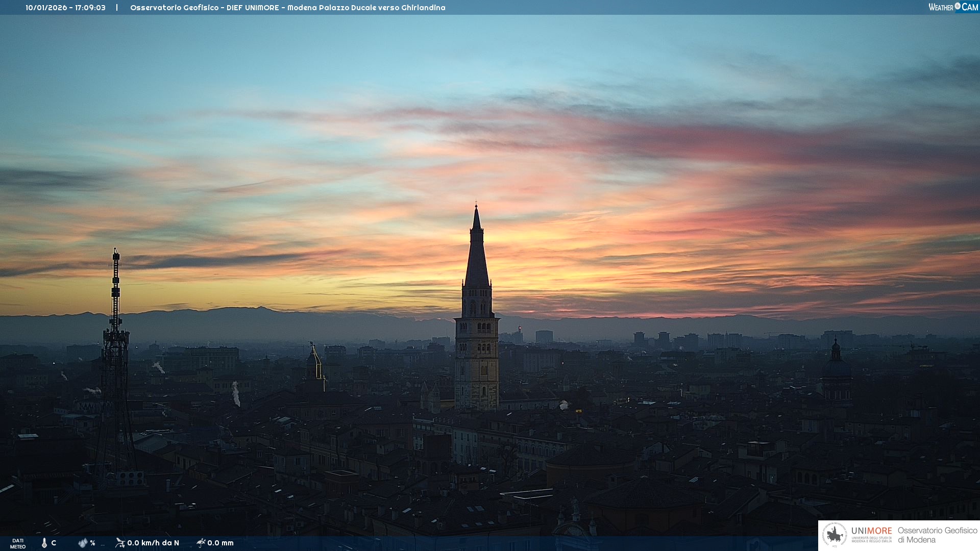Click the white smoke plume from chimney

(235, 393)
